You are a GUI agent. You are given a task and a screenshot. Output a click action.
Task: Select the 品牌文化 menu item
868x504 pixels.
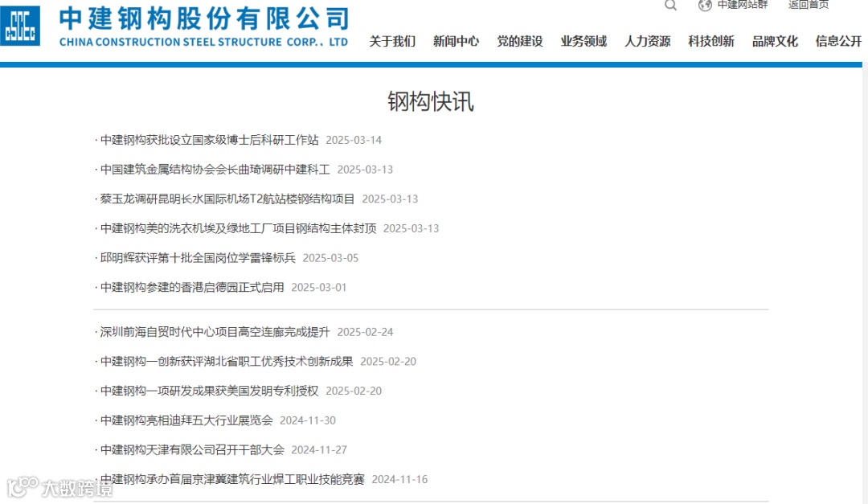[775, 42]
